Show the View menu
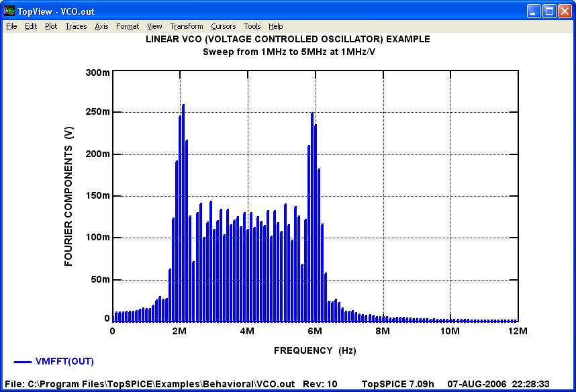 (x=154, y=26)
